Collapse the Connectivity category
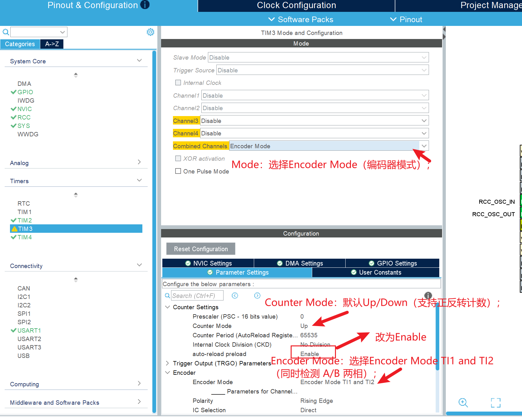The image size is (522, 420). click(139, 265)
